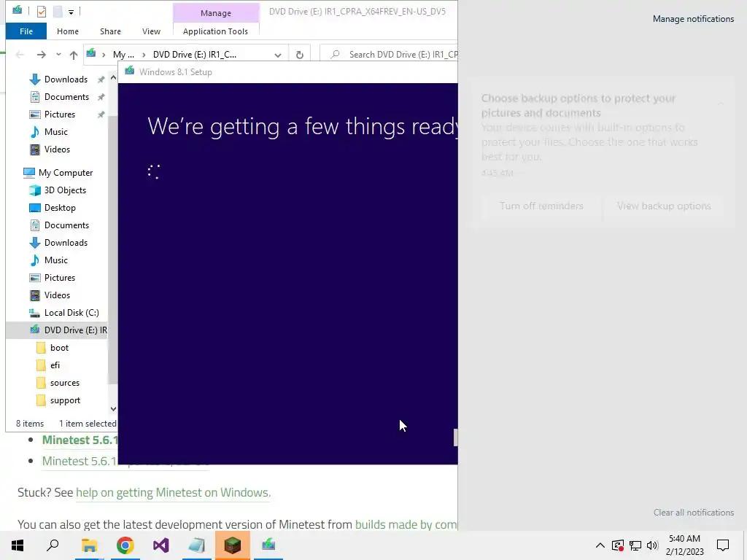Open Videos under My Computer
Image resolution: width=747 pixels, height=560 pixels.
pos(57,295)
